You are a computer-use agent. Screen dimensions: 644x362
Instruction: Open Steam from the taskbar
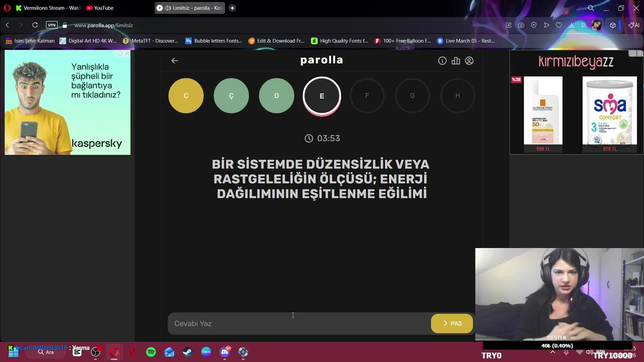pos(188,352)
